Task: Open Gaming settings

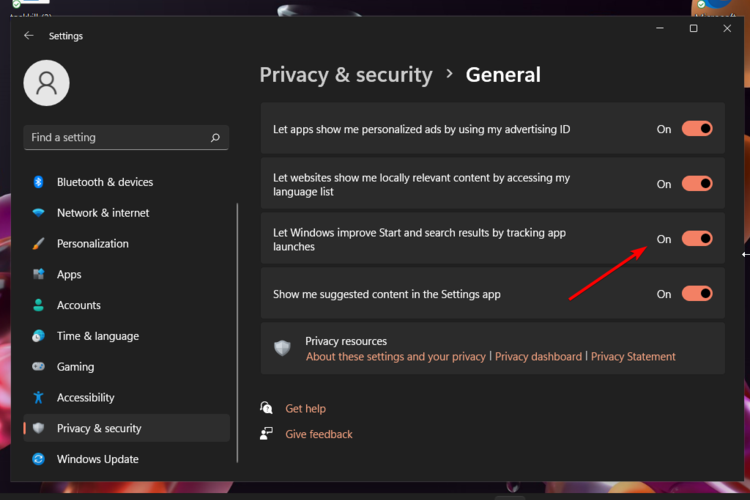Action: (127, 367)
